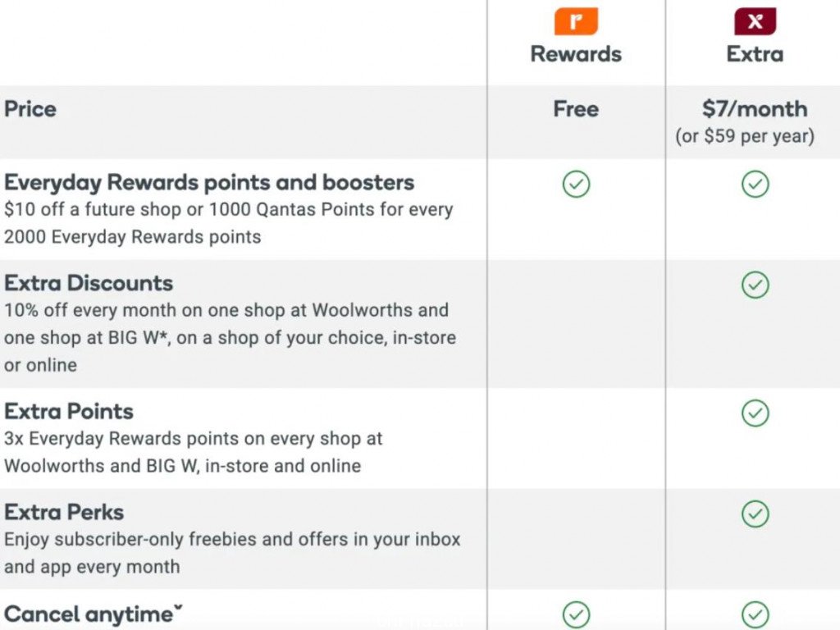Open the Extra Perks row title

pyautogui.click(x=64, y=512)
